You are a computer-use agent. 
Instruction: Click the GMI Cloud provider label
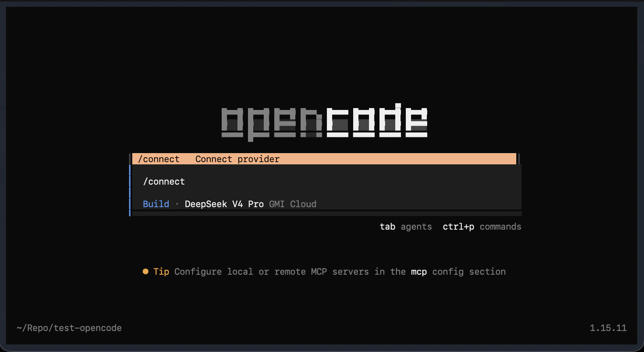293,204
